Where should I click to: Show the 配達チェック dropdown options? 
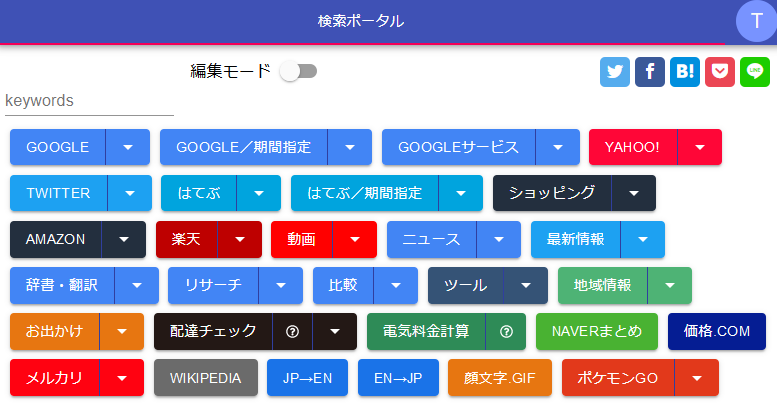pos(335,332)
